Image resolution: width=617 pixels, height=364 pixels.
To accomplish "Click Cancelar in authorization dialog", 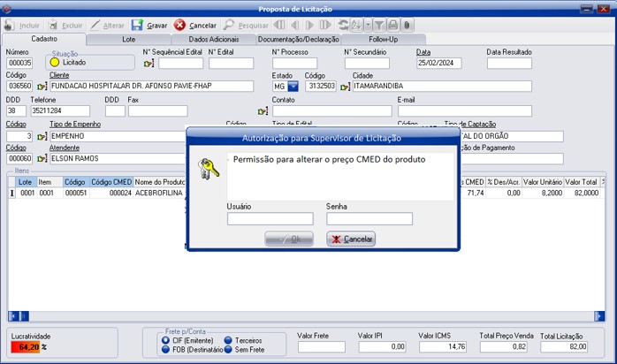I will pos(351,239).
